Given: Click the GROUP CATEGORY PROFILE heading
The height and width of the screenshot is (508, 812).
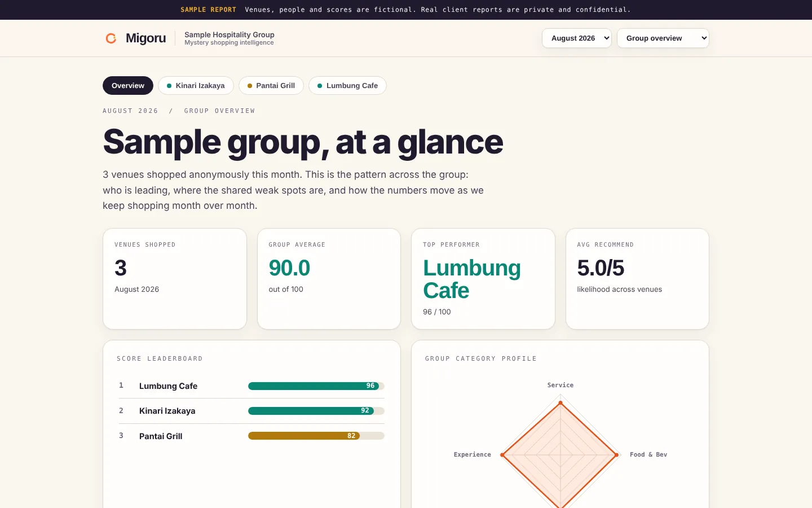Looking at the screenshot, I should [x=481, y=358].
